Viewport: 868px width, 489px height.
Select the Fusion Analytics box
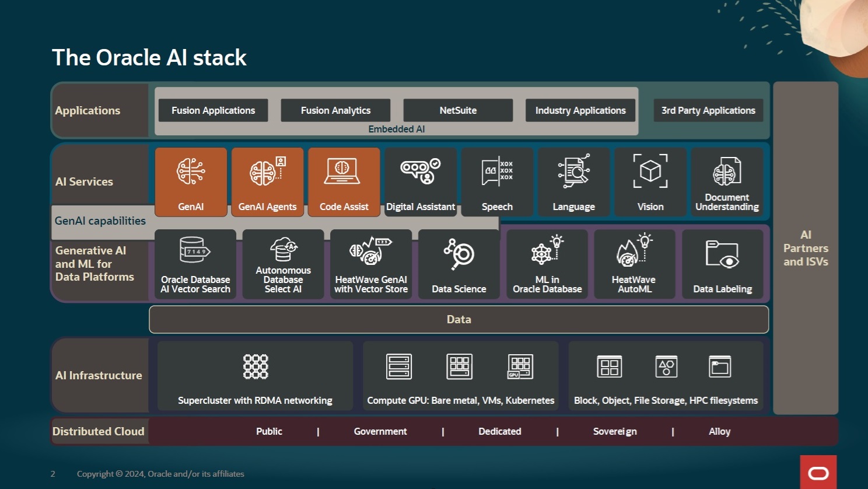point(335,110)
